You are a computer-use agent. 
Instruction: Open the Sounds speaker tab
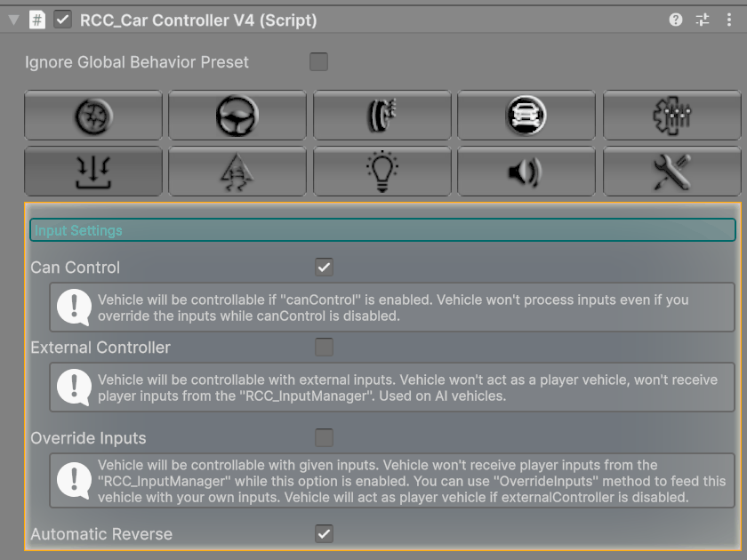coord(526,172)
